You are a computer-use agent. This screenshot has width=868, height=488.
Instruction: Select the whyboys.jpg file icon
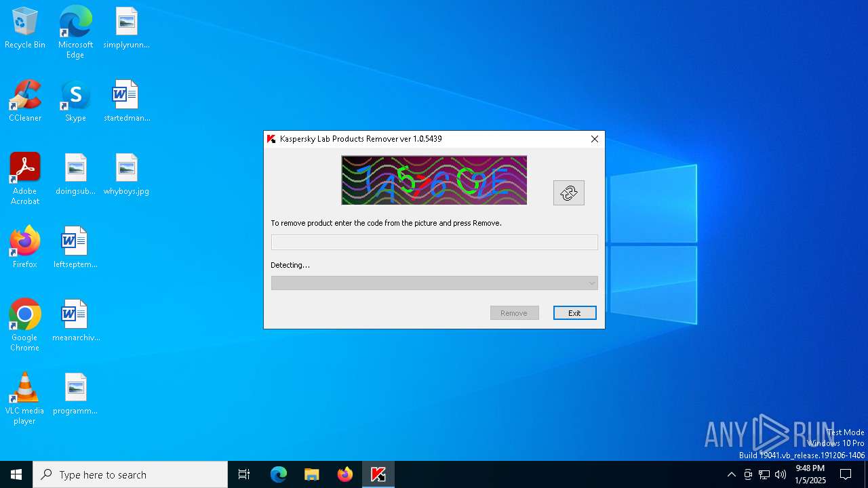click(x=126, y=175)
